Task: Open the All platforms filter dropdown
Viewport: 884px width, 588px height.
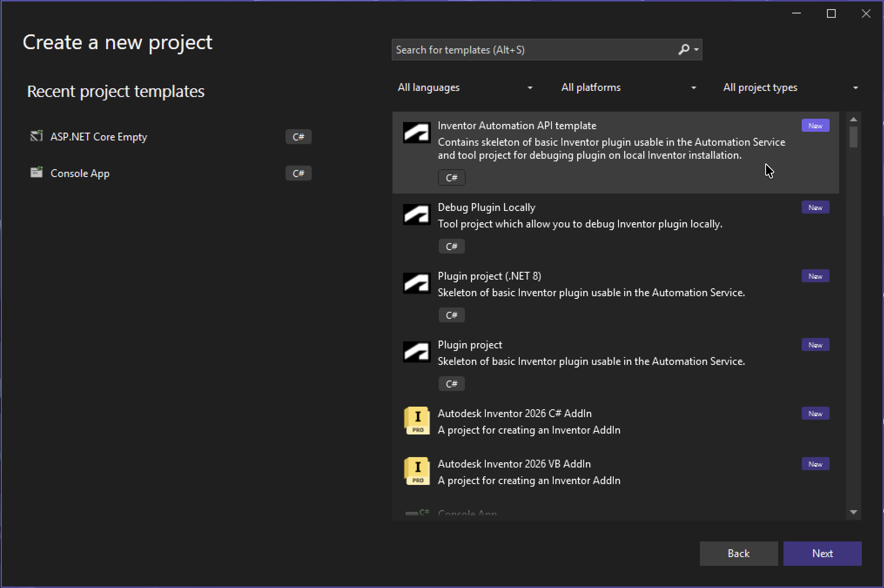Action: coord(628,87)
